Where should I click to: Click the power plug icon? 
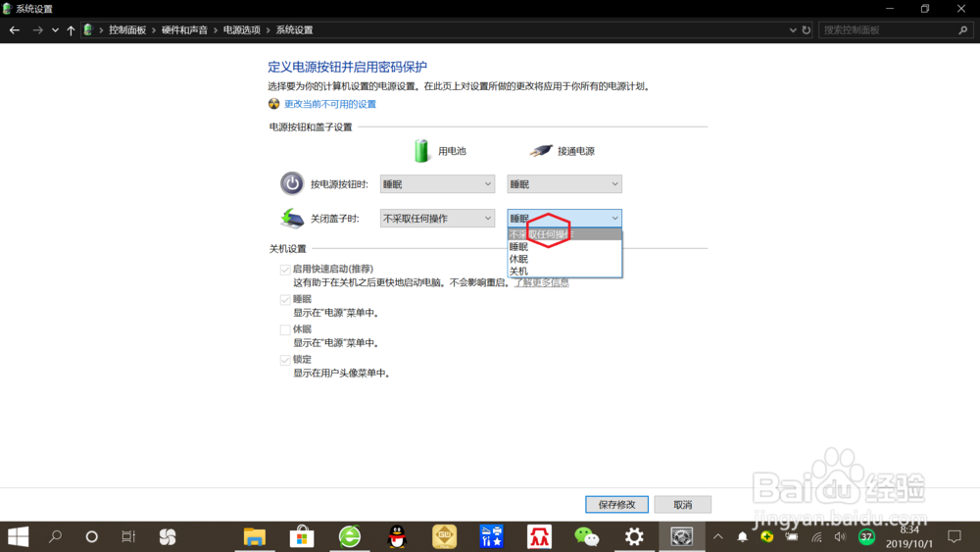point(541,151)
